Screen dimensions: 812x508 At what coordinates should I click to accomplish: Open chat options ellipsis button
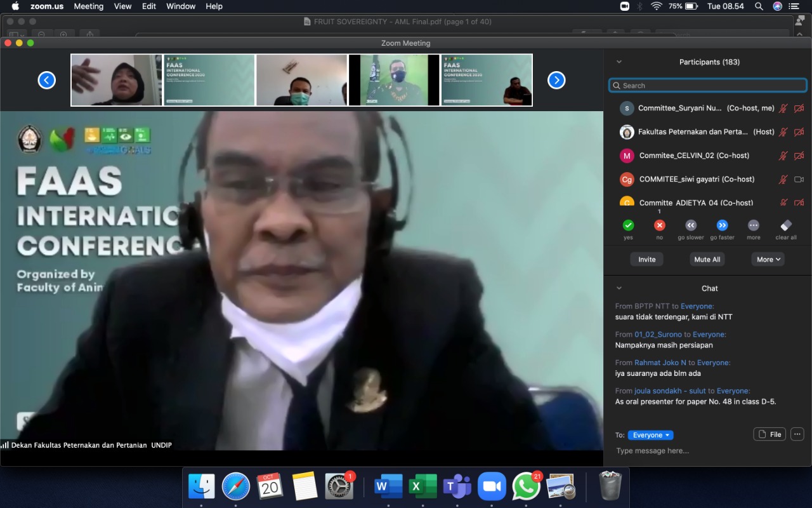(797, 434)
